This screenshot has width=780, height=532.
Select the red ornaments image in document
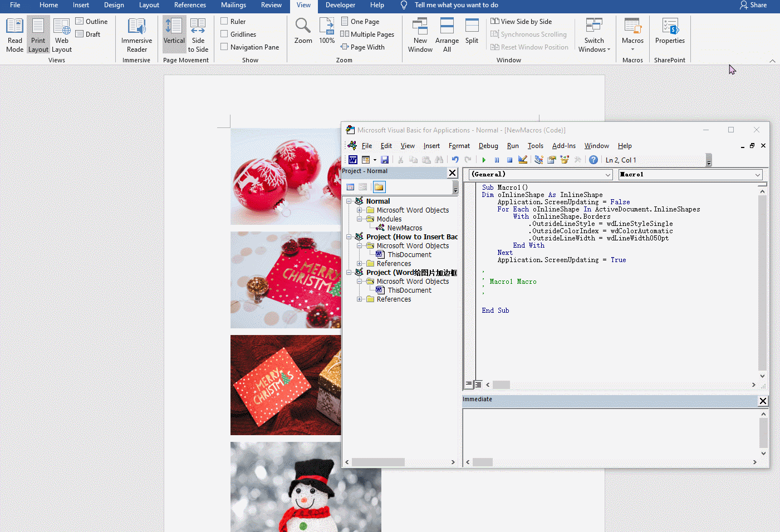[286, 176]
